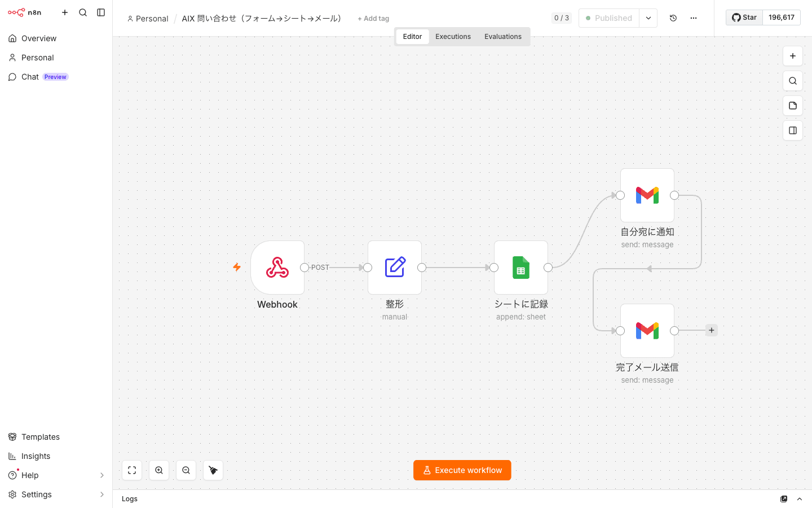The width and height of the screenshot is (812, 508).
Task: Expand the Settings menu
Action: coord(56,494)
